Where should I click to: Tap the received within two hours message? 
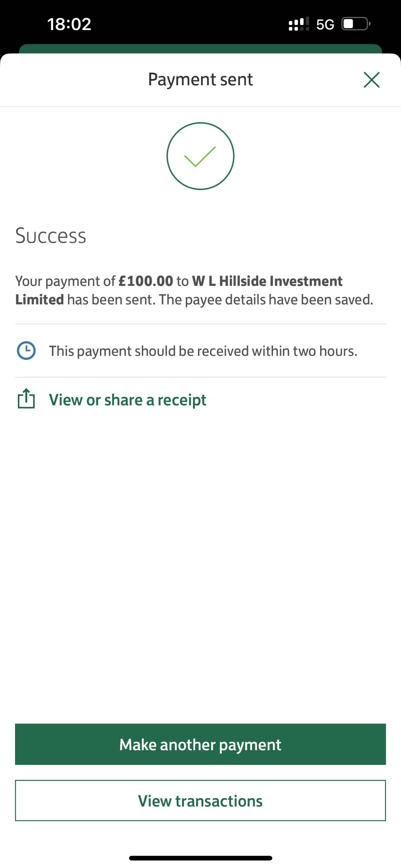[x=203, y=351]
